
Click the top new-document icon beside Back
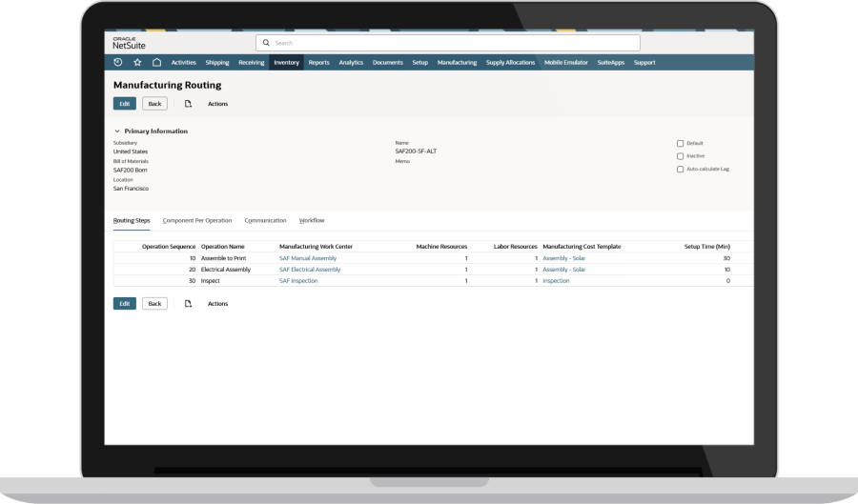[x=188, y=104]
